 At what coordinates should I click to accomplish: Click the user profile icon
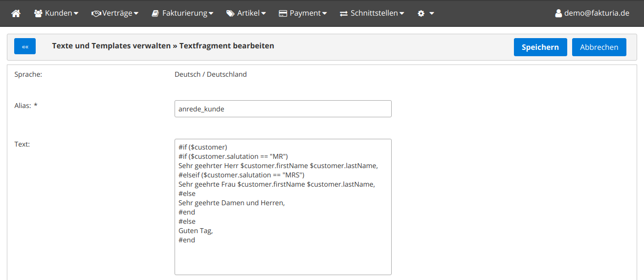coord(558,13)
